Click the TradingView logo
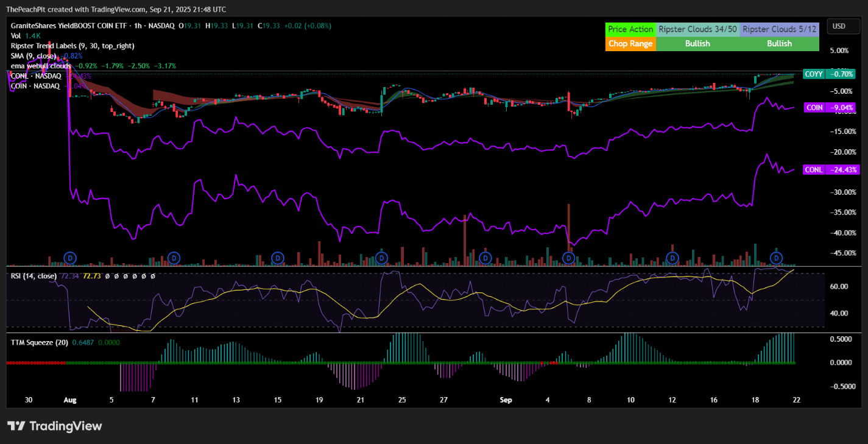Image resolution: width=868 pixels, height=444 pixels. pyautogui.click(x=55, y=426)
